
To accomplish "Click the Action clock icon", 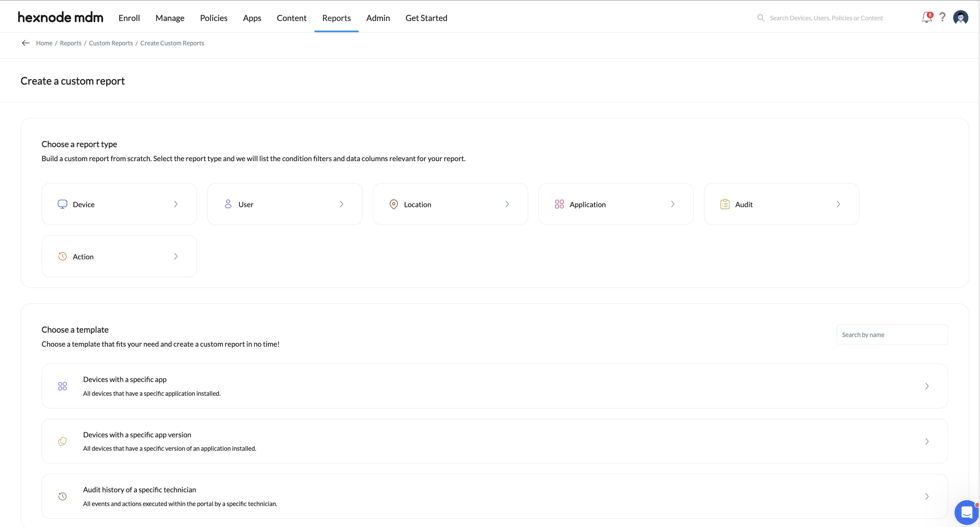I will point(63,256).
